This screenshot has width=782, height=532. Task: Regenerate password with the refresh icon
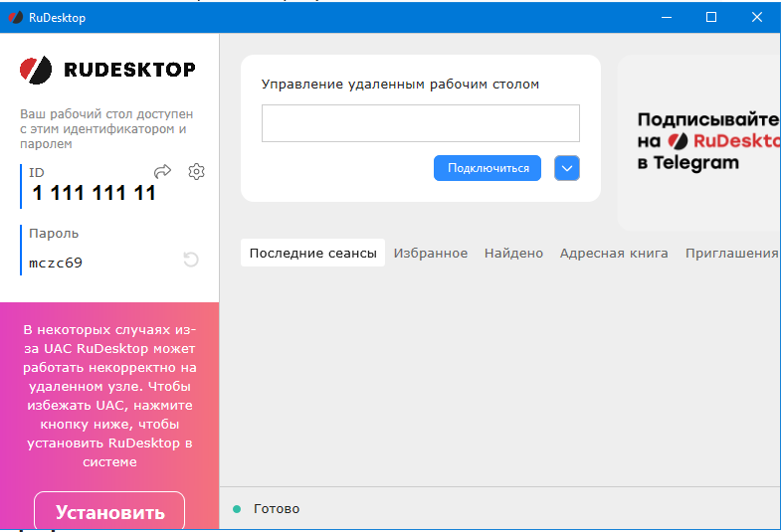191,260
